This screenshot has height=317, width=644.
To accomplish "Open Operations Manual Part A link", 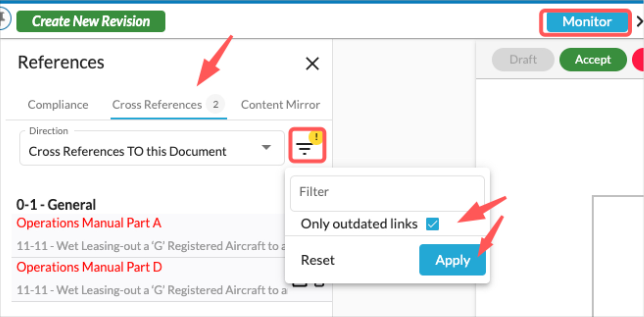I will coord(89,223).
